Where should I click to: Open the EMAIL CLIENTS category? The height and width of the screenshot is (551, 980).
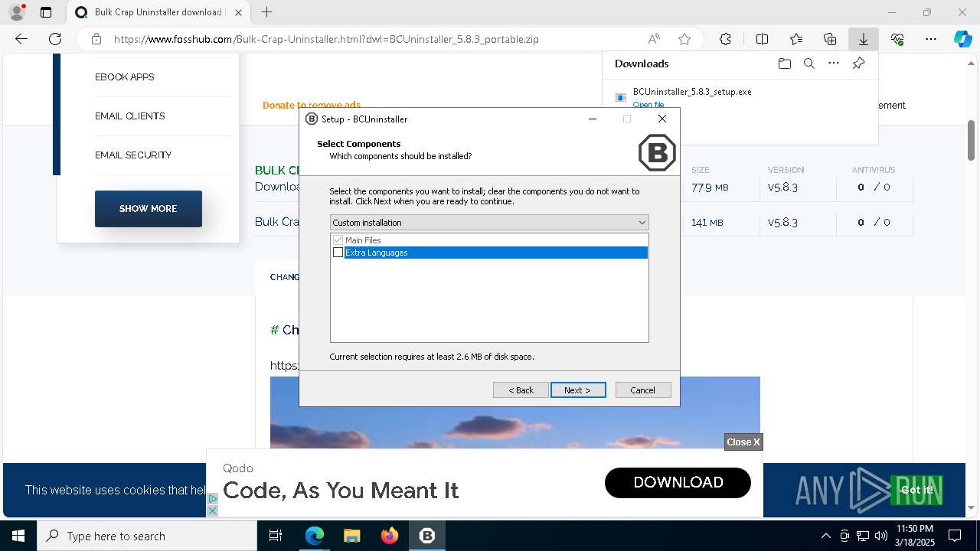(130, 116)
